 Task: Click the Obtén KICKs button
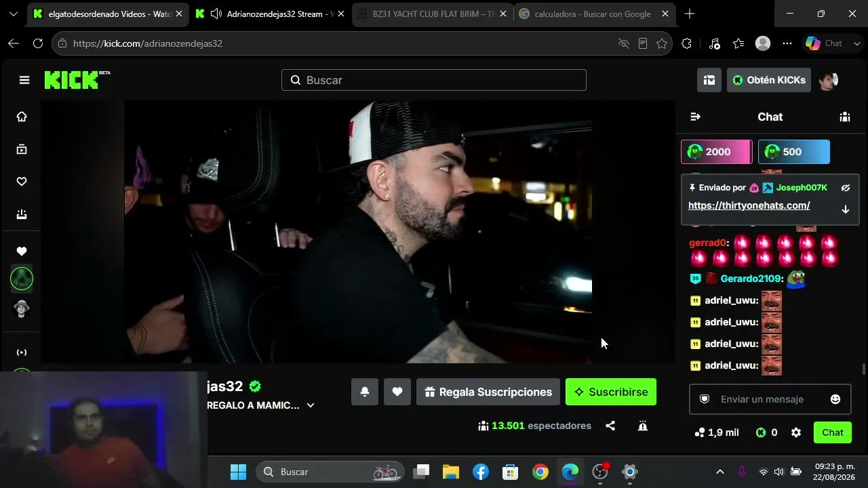(x=769, y=80)
